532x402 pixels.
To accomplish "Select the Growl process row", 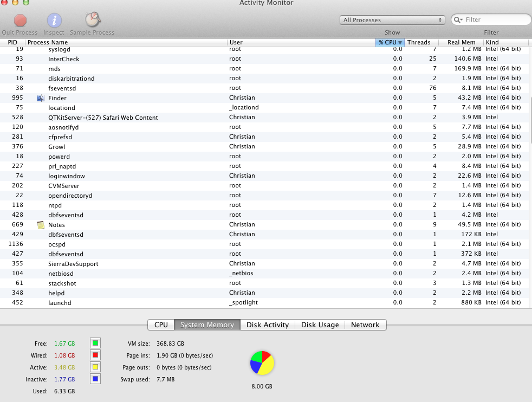I will tap(264, 147).
